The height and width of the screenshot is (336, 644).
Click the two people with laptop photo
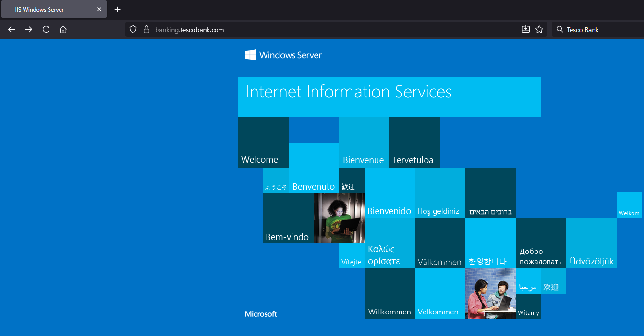coord(490,293)
